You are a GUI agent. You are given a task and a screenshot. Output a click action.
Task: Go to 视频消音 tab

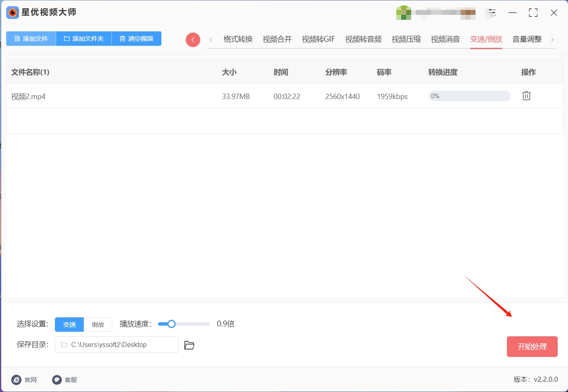(x=445, y=39)
